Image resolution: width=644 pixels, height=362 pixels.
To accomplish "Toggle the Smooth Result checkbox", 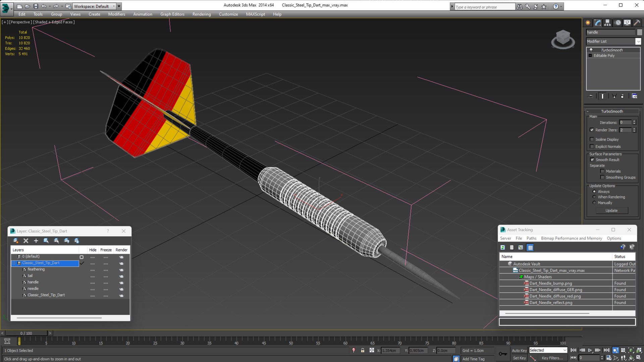I will pyautogui.click(x=592, y=160).
